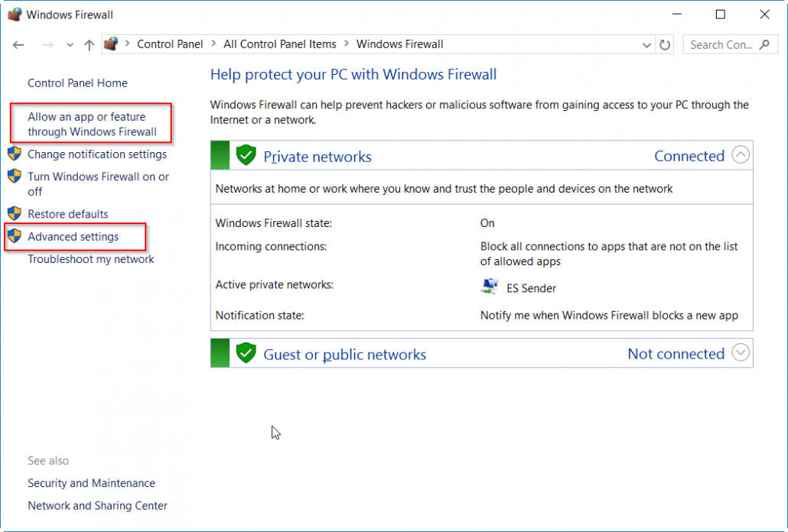Click the shield icon beside Change notification settings
Viewport: 788px width, 532px height.
tap(15, 154)
